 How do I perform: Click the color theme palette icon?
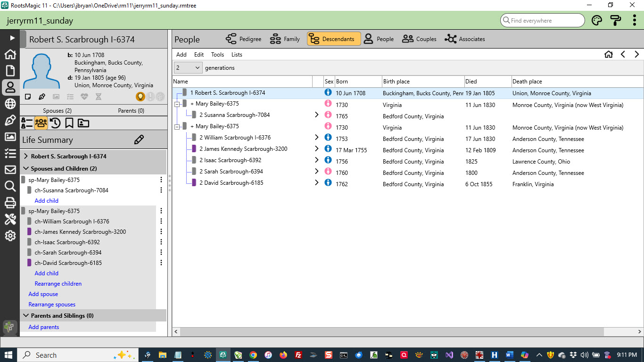point(597,21)
